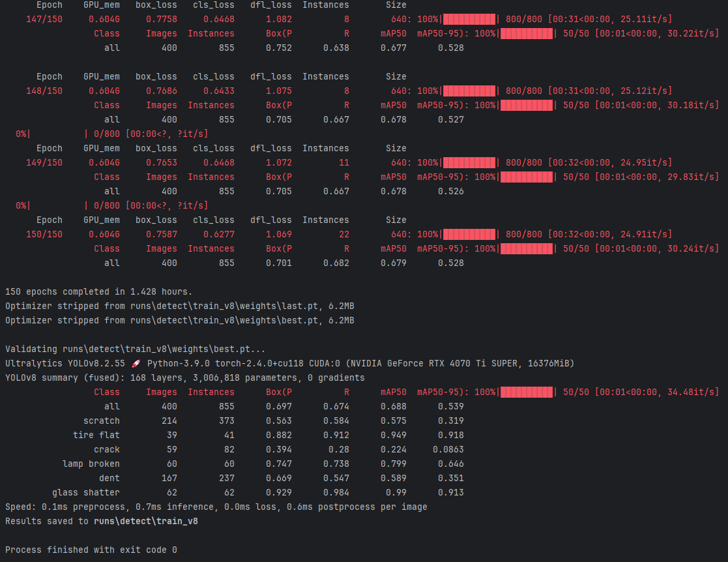Click the cls_loss value 0.6277
Image resolution: width=728 pixels, height=562 pixels.
(x=219, y=234)
